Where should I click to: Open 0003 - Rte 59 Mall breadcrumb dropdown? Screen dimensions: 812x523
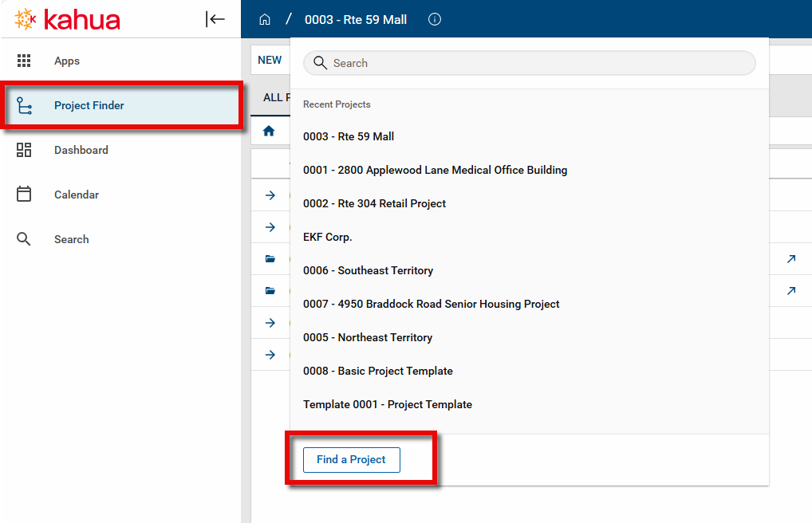click(x=356, y=19)
